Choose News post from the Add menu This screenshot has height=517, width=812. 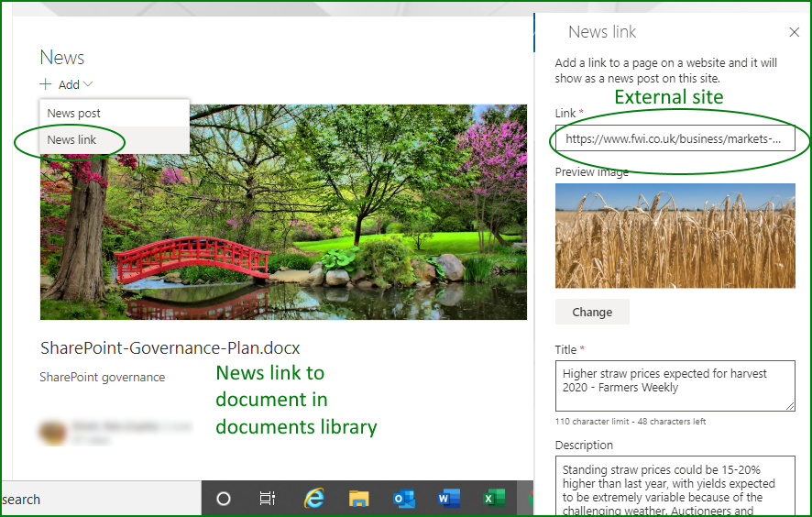tap(115, 113)
